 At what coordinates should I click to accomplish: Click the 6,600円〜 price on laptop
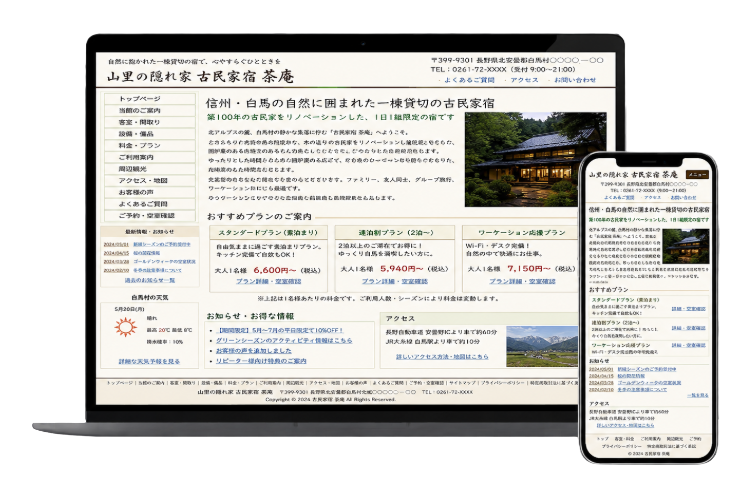[x=275, y=270]
